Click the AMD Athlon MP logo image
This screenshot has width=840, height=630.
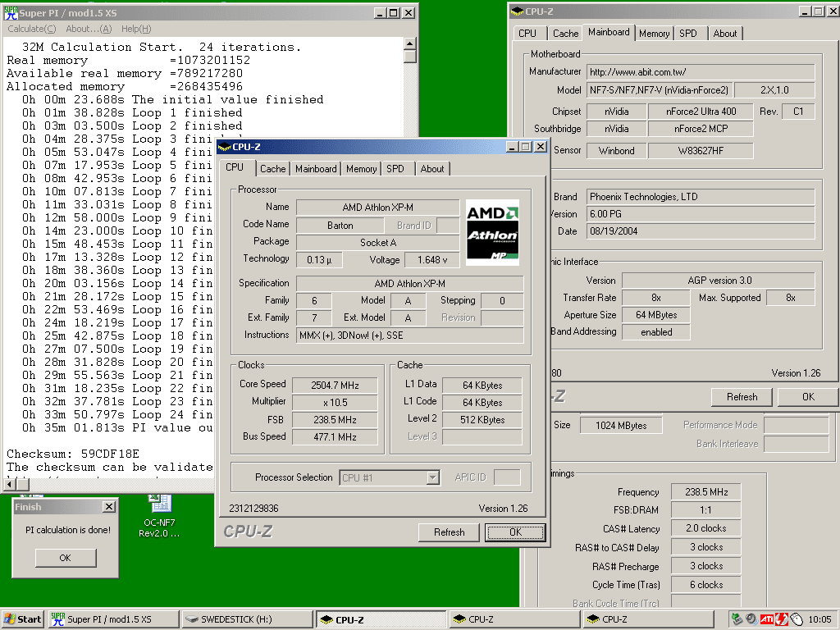point(492,232)
